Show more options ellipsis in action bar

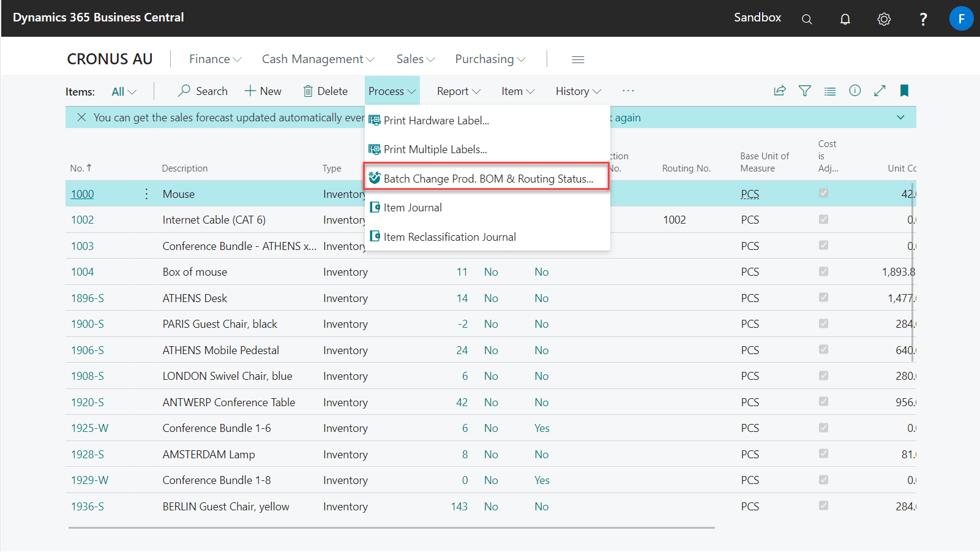pyautogui.click(x=628, y=91)
